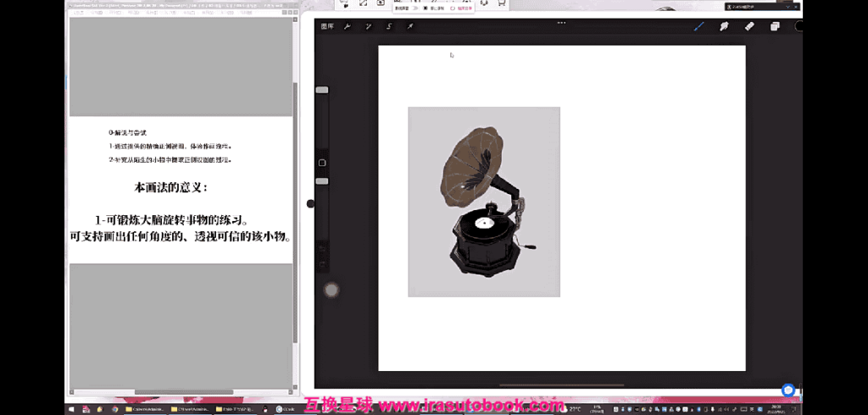Open the Procreate Gallery (图库) button

[x=327, y=26]
